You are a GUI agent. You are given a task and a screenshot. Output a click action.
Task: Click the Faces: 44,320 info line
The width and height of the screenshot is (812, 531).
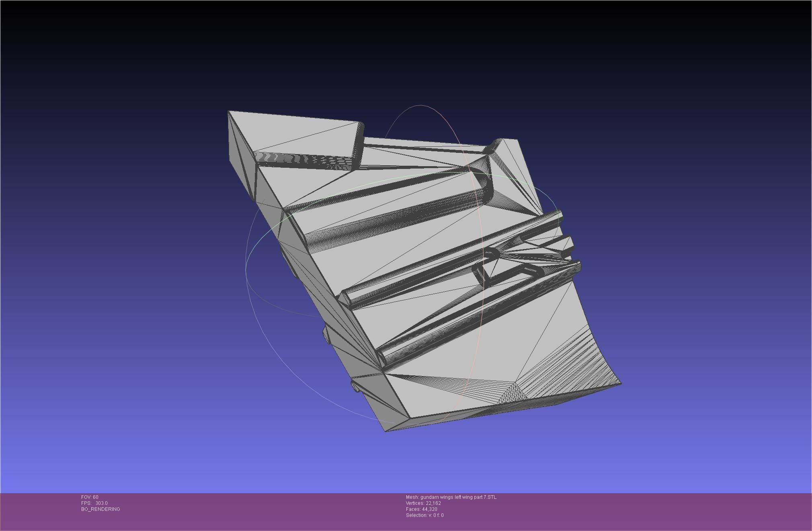[422, 509]
